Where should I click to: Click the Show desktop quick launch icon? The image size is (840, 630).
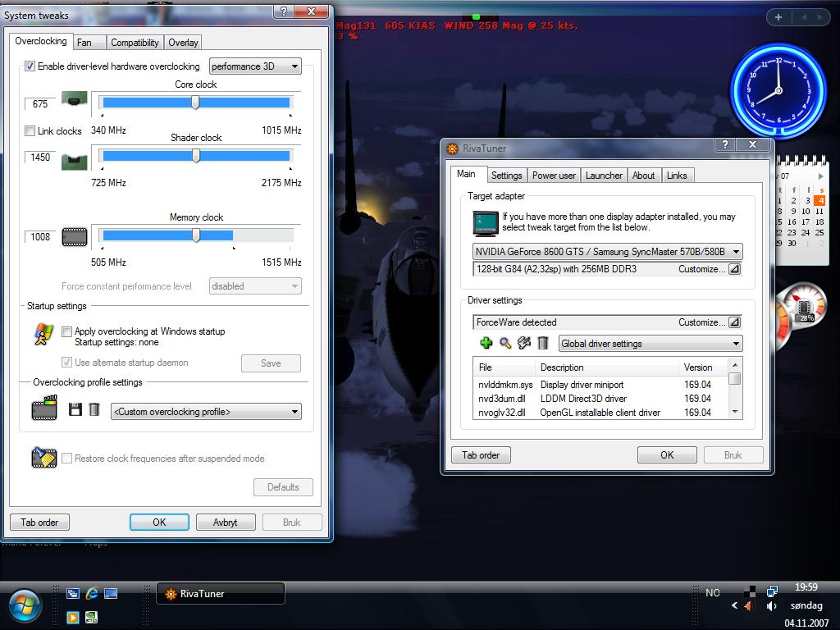point(111,593)
